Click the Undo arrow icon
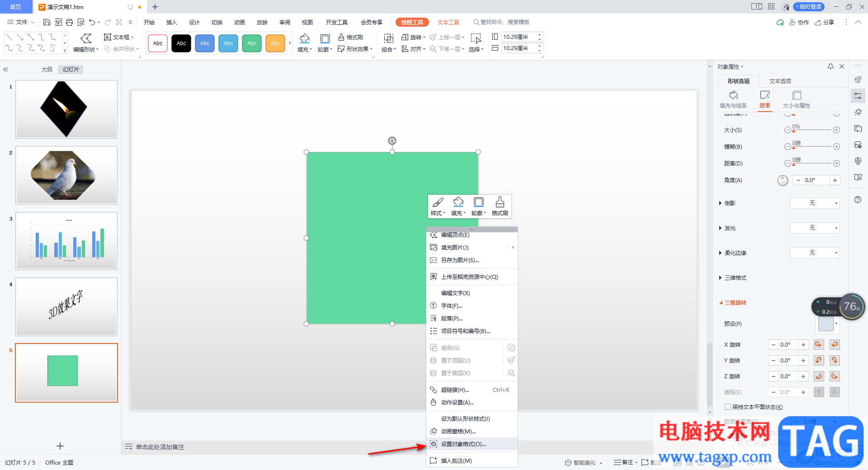This screenshot has width=868, height=470. pyautogui.click(x=92, y=22)
